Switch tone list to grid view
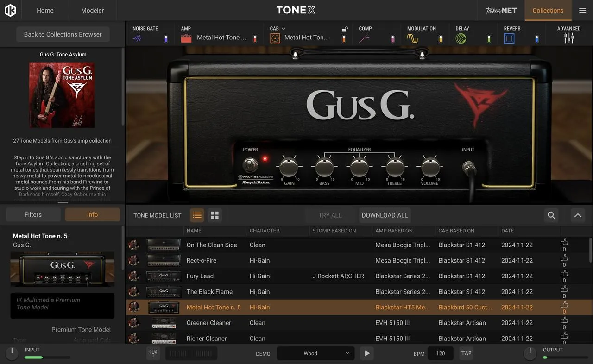 pos(214,215)
